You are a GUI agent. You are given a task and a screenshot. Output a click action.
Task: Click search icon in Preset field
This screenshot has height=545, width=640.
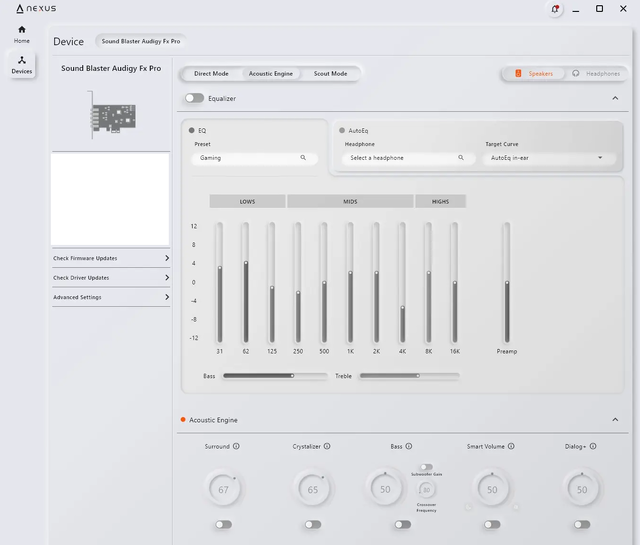click(303, 158)
